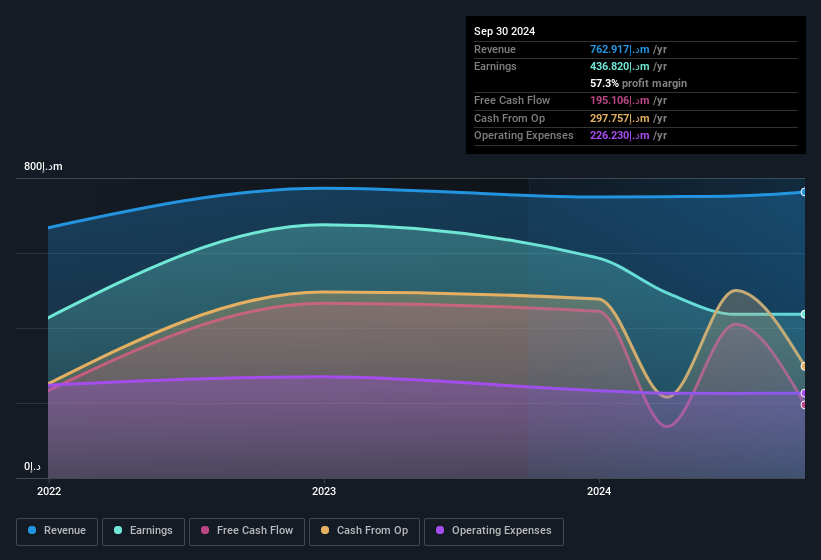Click the 57.3% profit margin text
This screenshot has height=560, width=821.
[x=638, y=83]
